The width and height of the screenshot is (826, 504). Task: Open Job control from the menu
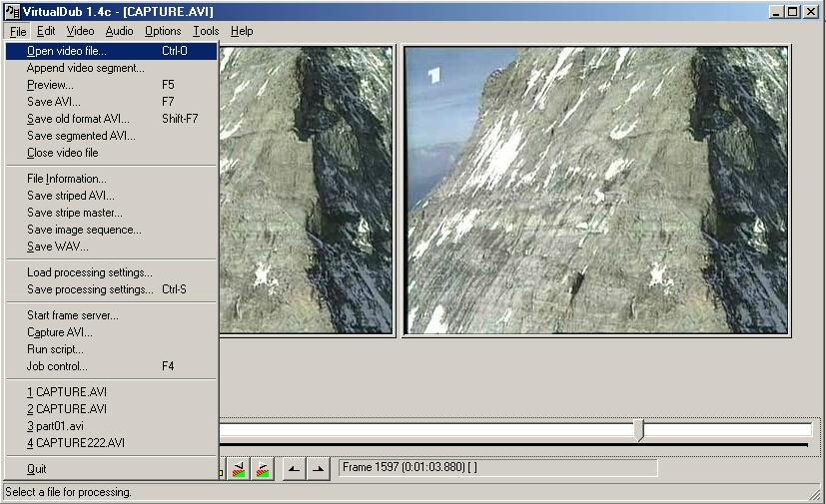pyautogui.click(x=57, y=366)
